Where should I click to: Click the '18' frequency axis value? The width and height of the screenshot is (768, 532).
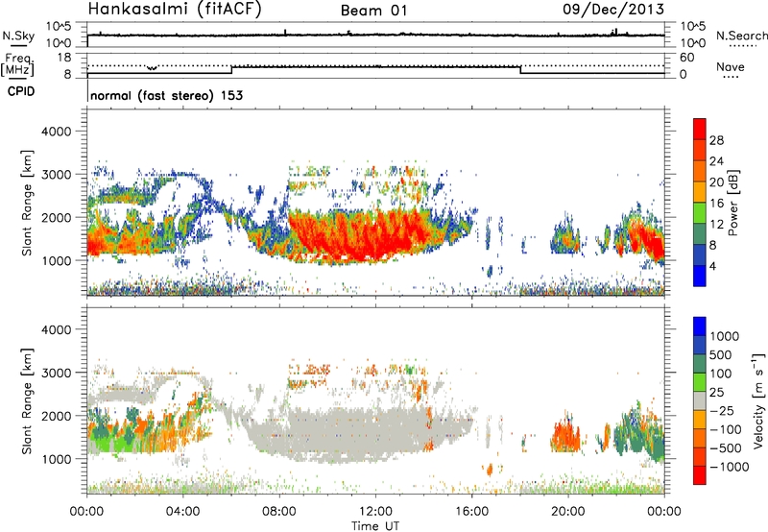pyautogui.click(x=64, y=58)
